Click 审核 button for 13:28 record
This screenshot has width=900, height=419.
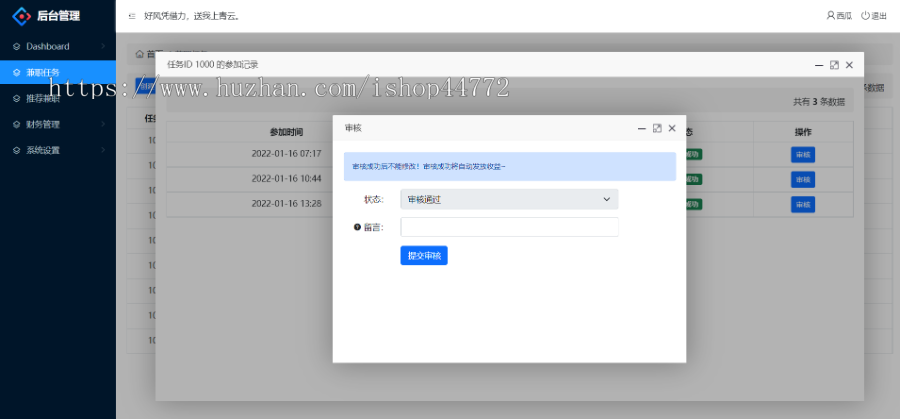(x=802, y=204)
